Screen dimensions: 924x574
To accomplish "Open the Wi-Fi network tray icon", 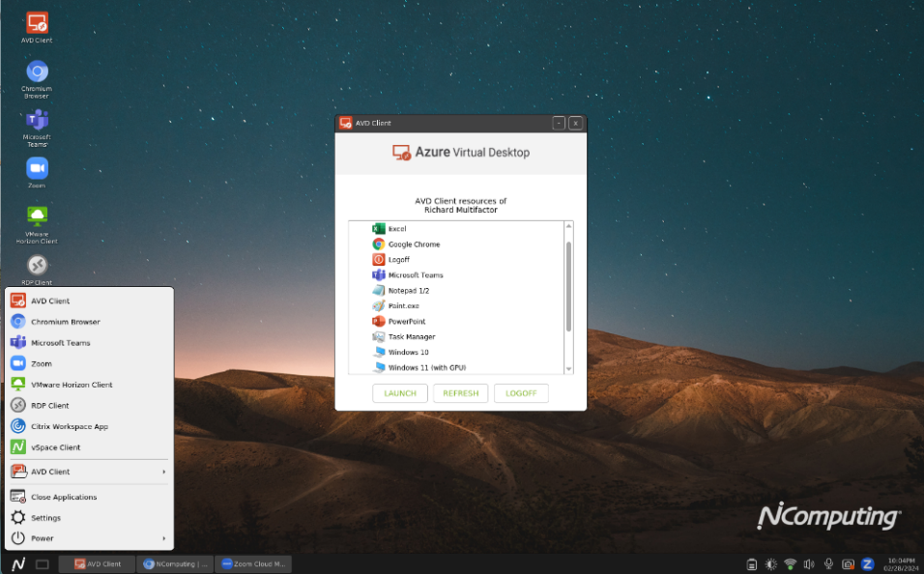I will point(791,564).
